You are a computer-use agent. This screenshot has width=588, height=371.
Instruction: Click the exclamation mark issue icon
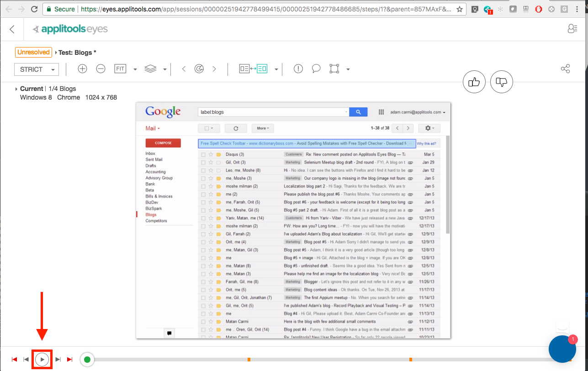[298, 69]
